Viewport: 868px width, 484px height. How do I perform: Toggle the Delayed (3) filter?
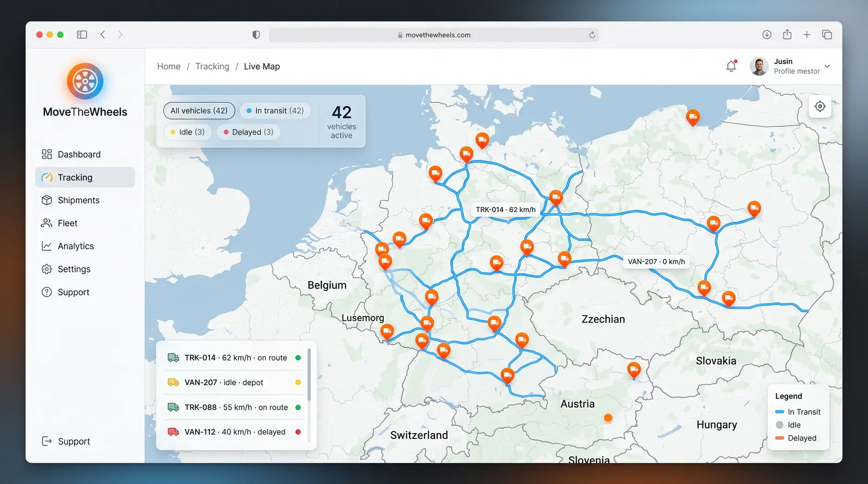click(x=248, y=132)
